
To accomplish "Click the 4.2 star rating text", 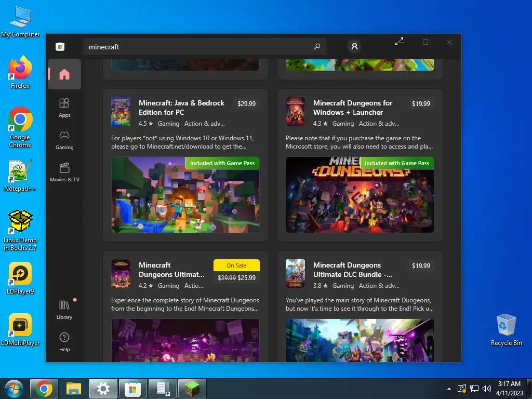I will click(x=146, y=286).
